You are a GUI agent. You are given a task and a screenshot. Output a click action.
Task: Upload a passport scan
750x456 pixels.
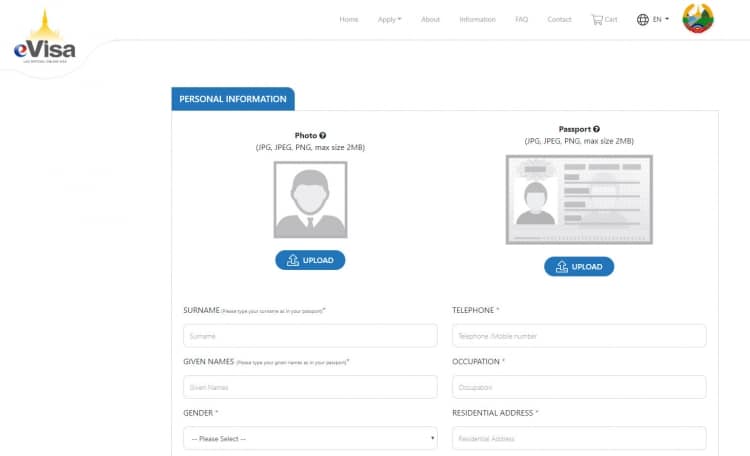579,267
